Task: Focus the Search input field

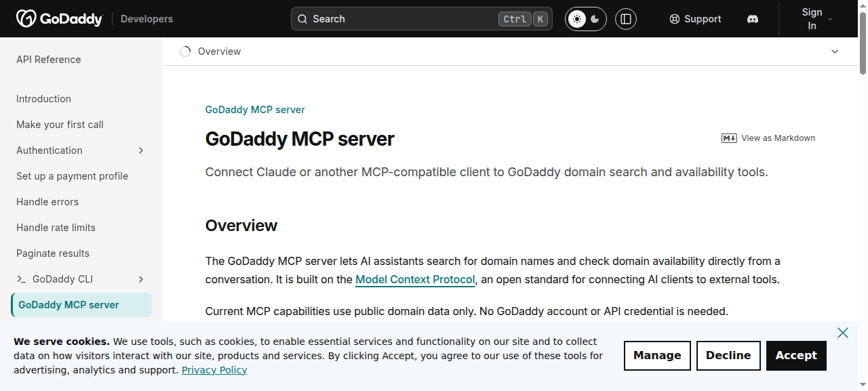Action: 422,19
